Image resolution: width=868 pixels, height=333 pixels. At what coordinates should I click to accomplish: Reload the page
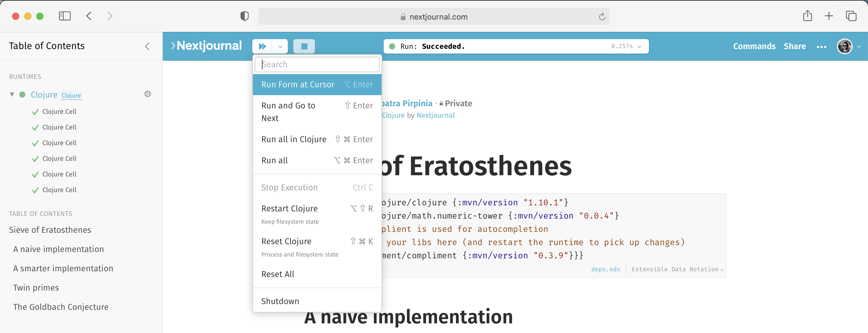coord(602,17)
